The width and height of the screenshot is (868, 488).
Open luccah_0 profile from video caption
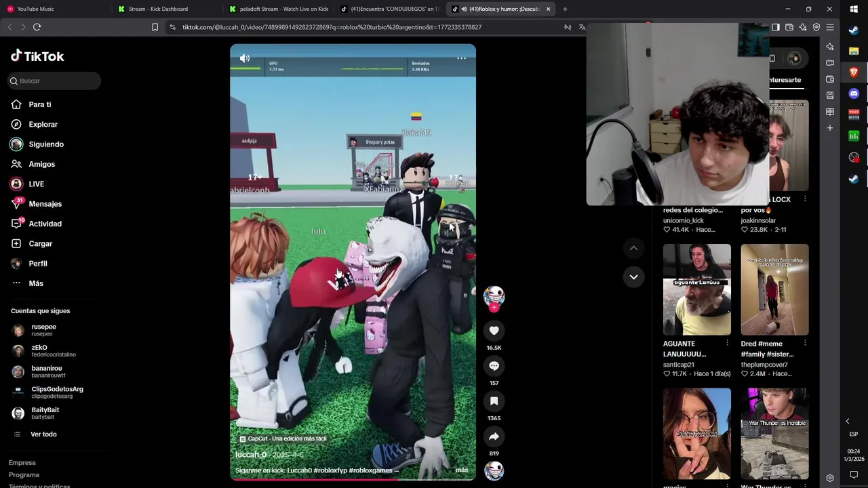click(251, 455)
